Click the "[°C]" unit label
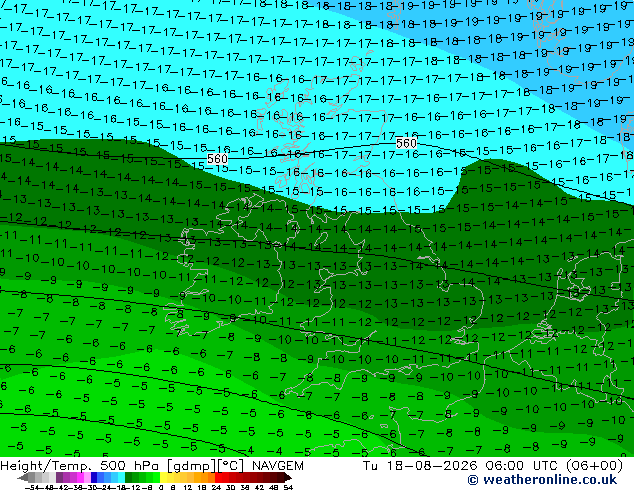This screenshot has width=634, height=490. coord(231,466)
